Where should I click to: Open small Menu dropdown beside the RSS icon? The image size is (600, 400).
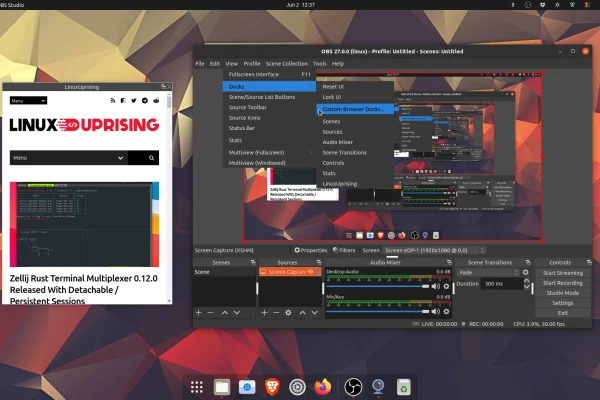(28, 101)
